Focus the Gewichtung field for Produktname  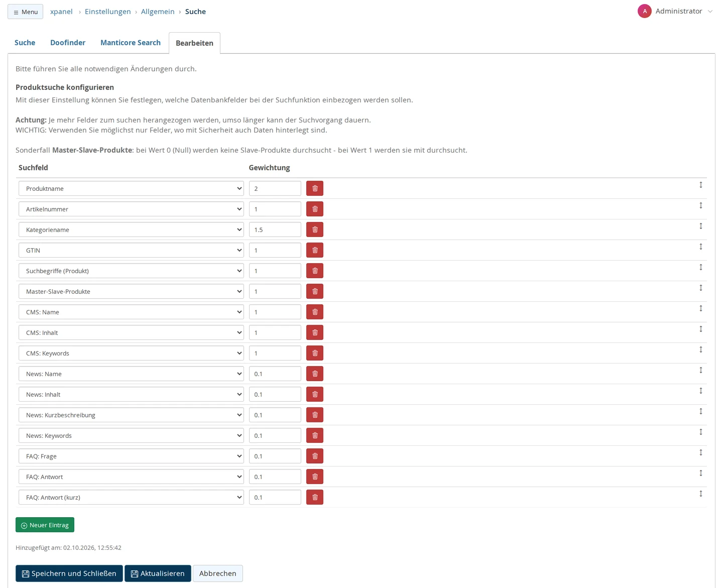click(275, 188)
